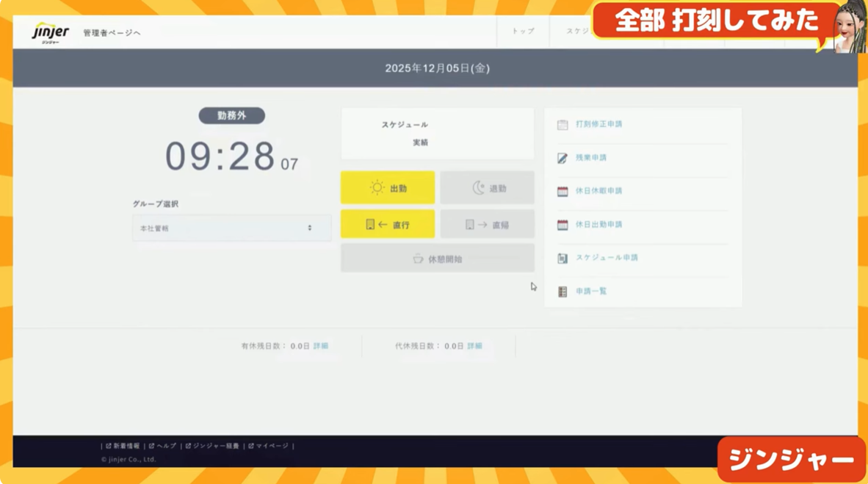Viewport: 868px width, 484px height.
Task: Open 詳細 next to 有休残日数
Action: pyautogui.click(x=320, y=346)
